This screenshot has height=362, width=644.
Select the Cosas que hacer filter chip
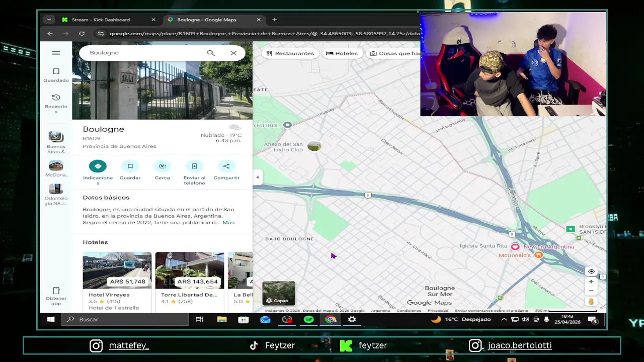(x=394, y=53)
